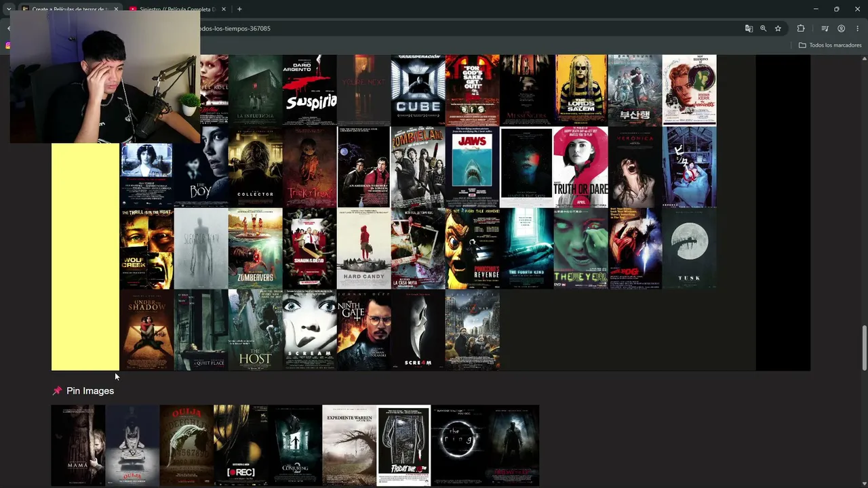Select the A Quiet Place poster
Screen dimensions: 868x488
[x=201, y=330]
